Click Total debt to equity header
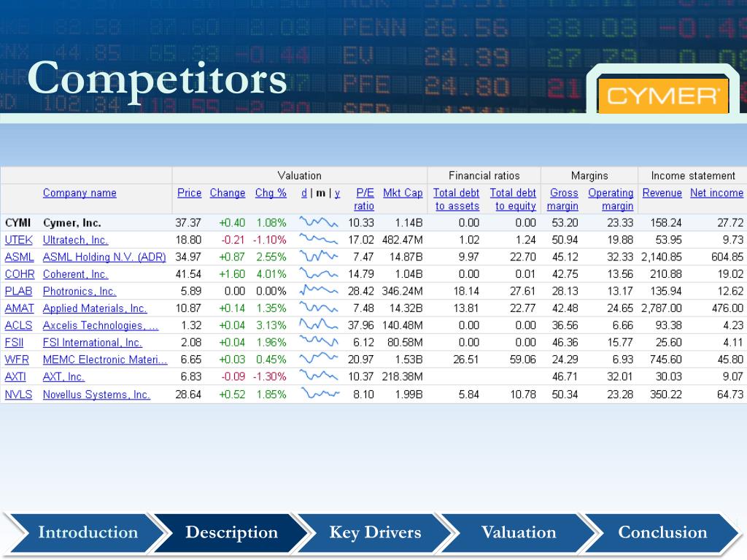This screenshot has height=560, width=747. tap(513, 199)
